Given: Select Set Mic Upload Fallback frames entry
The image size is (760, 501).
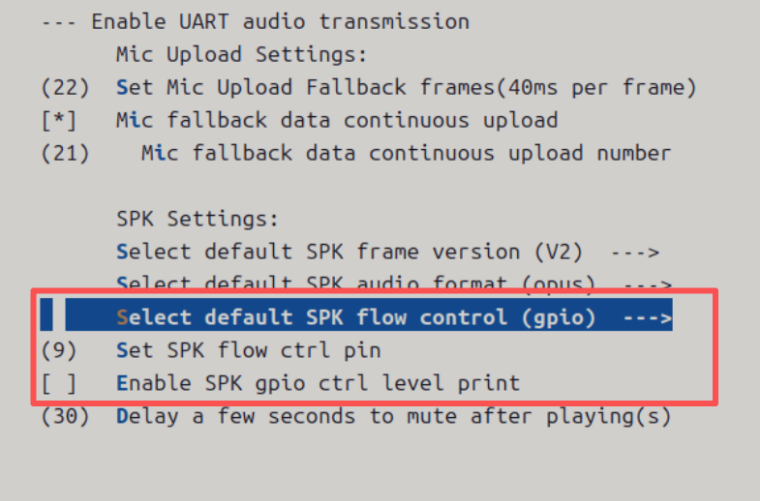Looking at the screenshot, I should [x=406, y=88].
